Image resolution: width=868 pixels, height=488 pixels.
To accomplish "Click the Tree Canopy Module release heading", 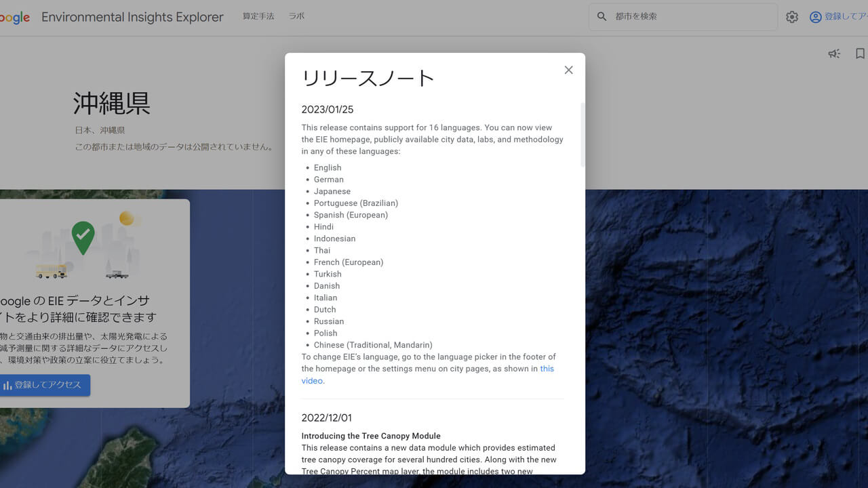I will click(x=370, y=436).
